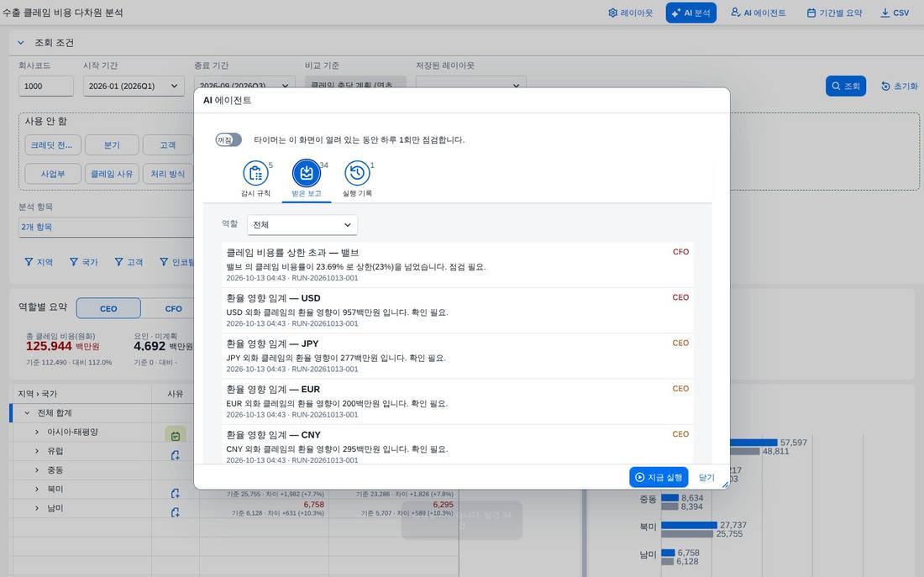Open the 밸브 cost-rate report
Viewport: 924px width, 577px height.
[x=457, y=265]
